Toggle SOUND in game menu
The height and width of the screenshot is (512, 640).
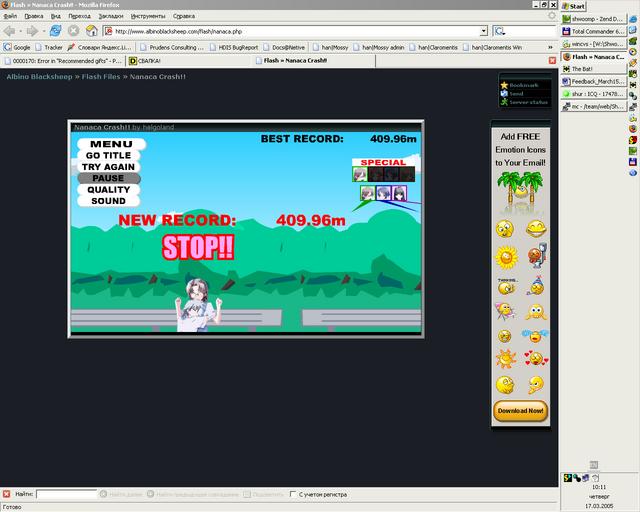pos(108,201)
